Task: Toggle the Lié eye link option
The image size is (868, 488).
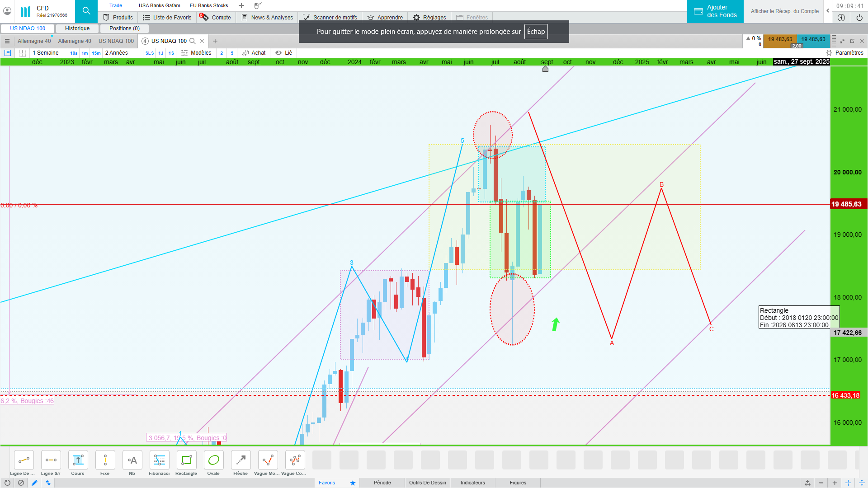Action: pos(284,53)
